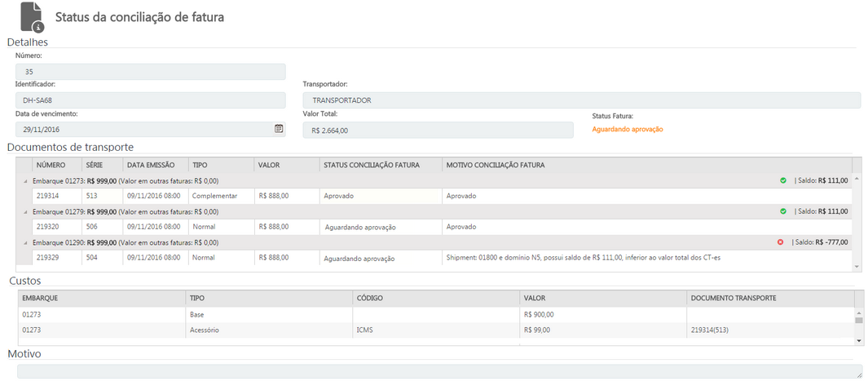Click Aguardando aprovação status of document 219329
The height and width of the screenshot is (381, 868).
[x=359, y=259]
